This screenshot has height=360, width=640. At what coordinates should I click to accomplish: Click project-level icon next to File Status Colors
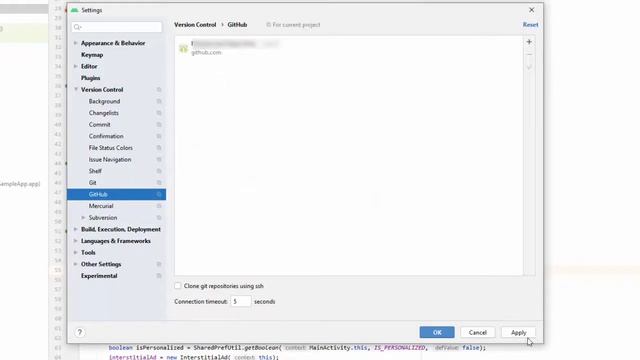159,148
